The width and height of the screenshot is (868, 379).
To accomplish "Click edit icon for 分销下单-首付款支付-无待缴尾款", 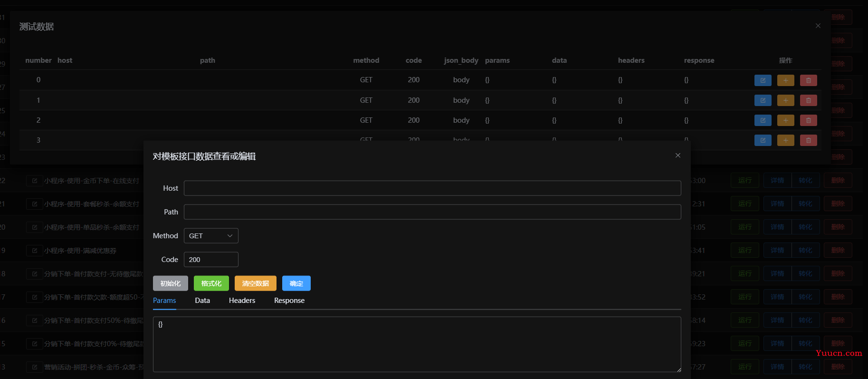I will 34,274.
